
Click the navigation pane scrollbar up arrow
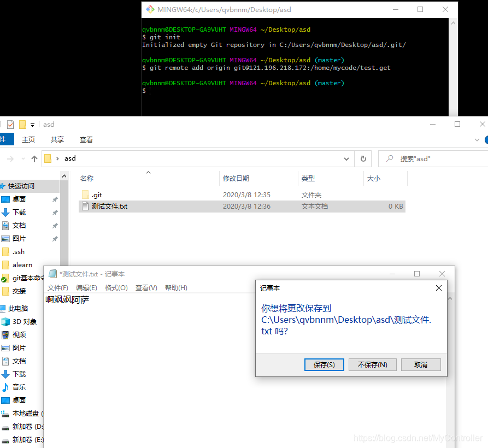64,176
